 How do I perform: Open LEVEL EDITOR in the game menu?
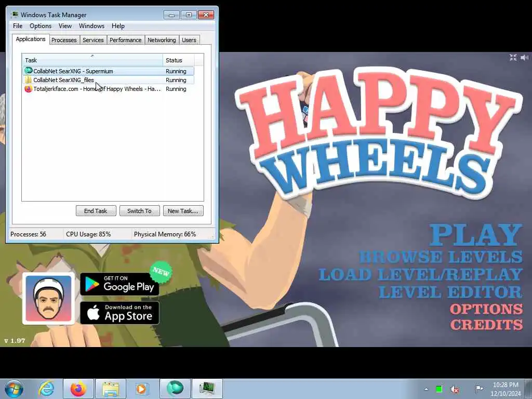pyautogui.click(x=450, y=292)
